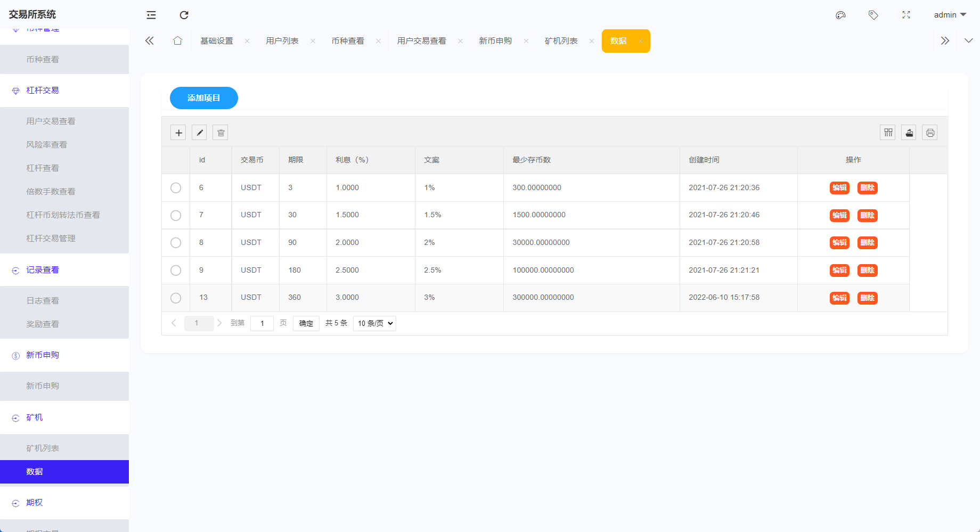Viewport: 980px width, 532px height.
Task: Open the admin user dropdown
Action: (x=950, y=15)
